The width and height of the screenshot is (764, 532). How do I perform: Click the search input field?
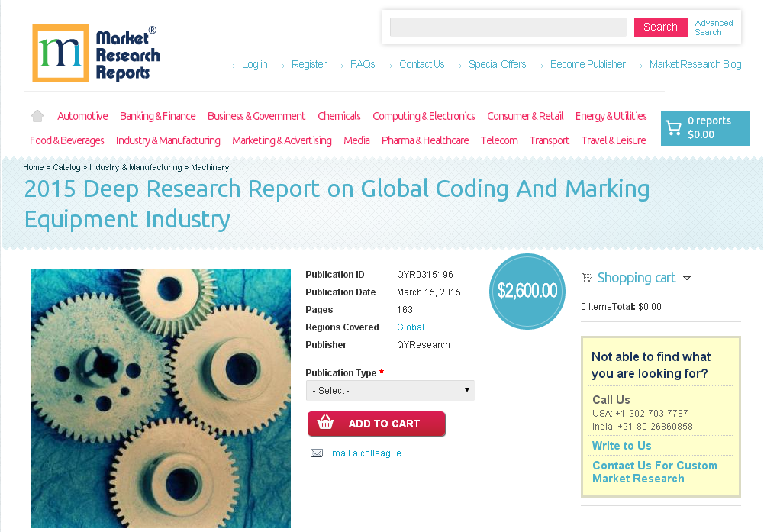point(508,27)
